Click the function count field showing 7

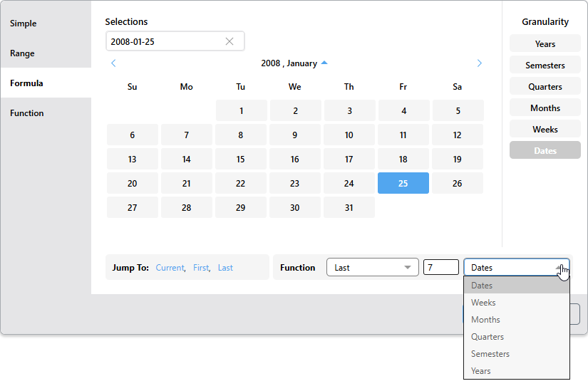click(440, 268)
